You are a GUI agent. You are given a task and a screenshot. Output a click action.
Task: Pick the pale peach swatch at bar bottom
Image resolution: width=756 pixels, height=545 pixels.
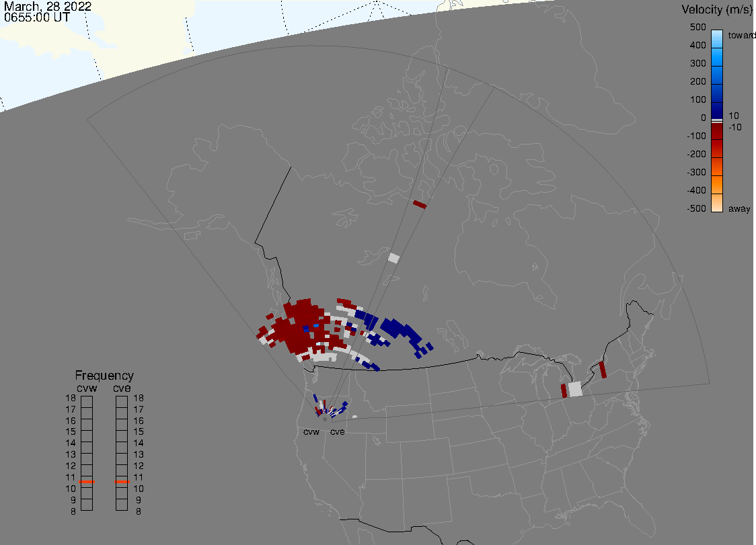[x=717, y=203]
